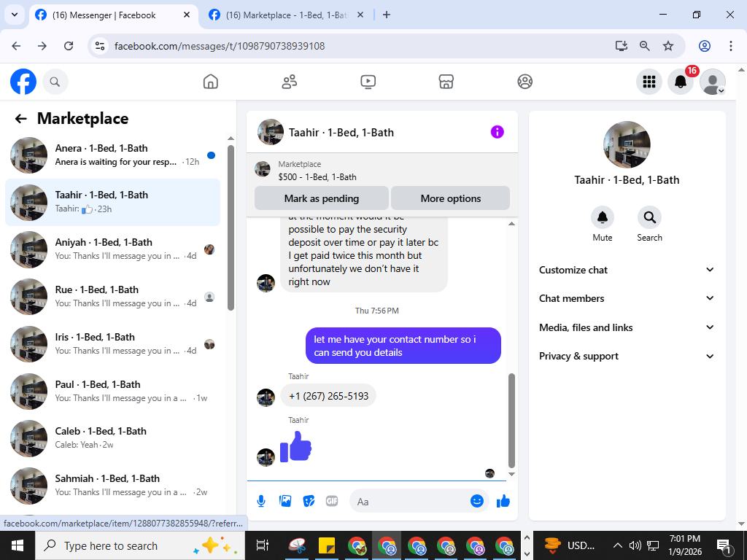The image size is (747, 560).
Task: Open More options for the listing
Action: (451, 198)
